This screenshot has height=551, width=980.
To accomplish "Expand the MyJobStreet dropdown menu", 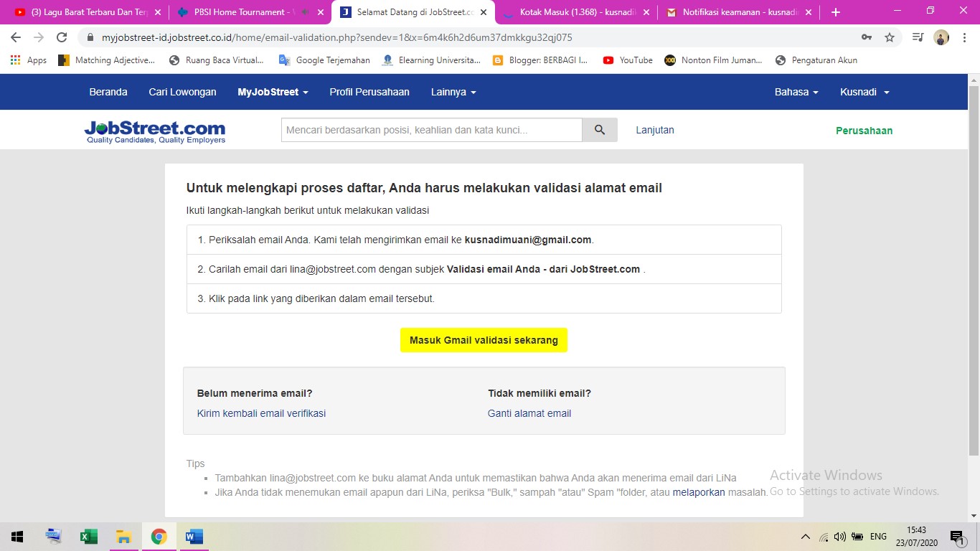I will (x=273, y=92).
